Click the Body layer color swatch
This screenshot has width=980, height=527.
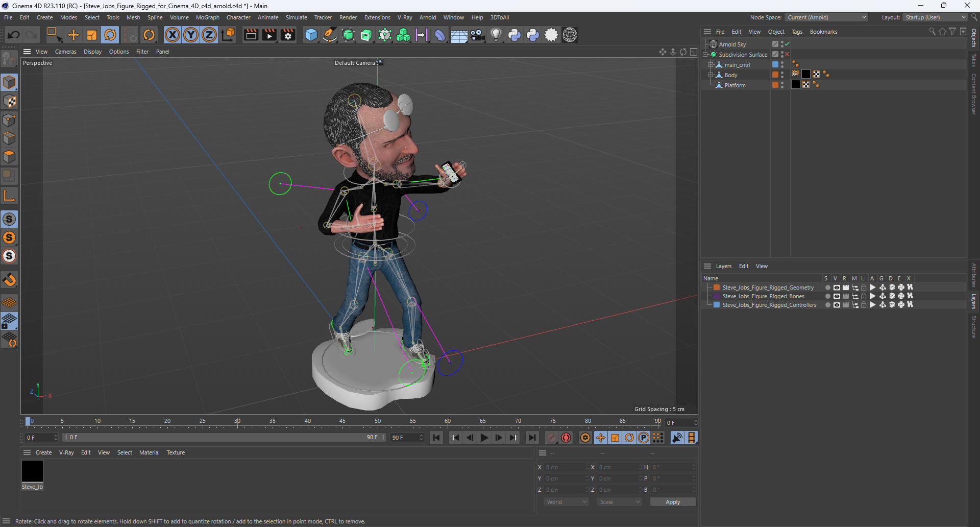[x=775, y=75]
